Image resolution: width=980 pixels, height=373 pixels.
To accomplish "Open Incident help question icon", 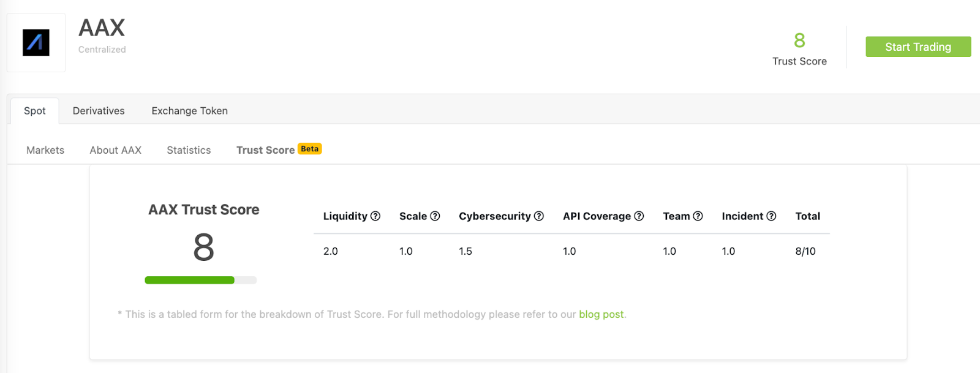I will [771, 216].
